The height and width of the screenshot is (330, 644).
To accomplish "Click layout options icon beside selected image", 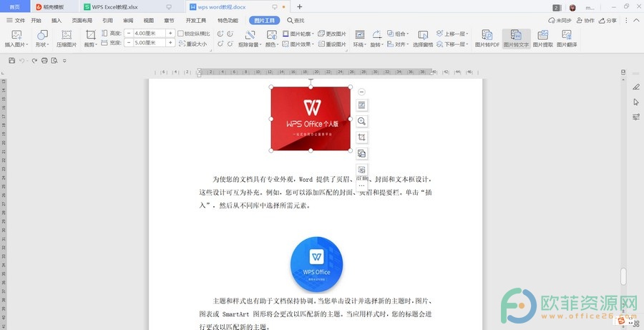I will [x=361, y=105].
